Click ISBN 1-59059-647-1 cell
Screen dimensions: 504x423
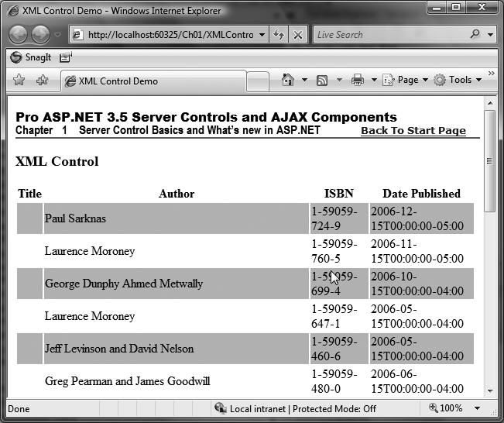point(339,316)
